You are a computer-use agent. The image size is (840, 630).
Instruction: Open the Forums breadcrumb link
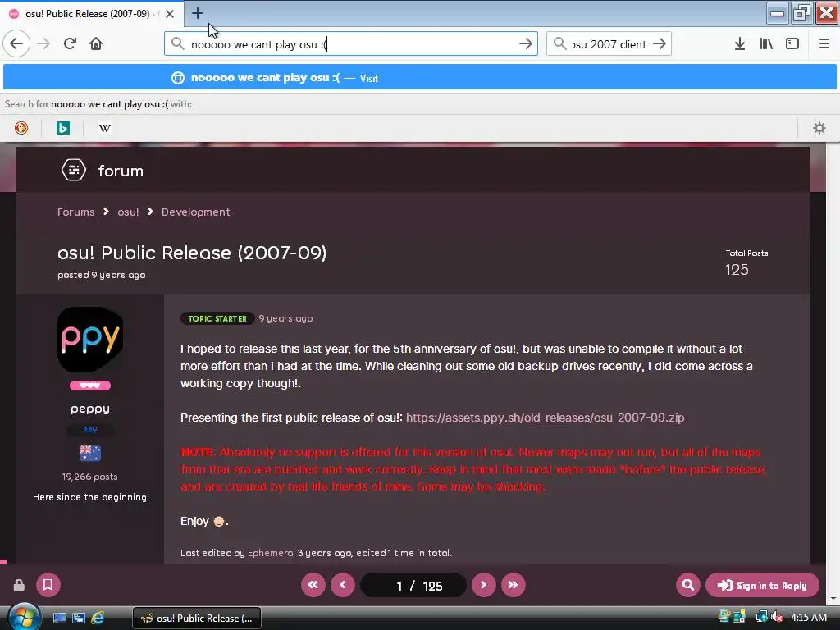[x=76, y=212]
